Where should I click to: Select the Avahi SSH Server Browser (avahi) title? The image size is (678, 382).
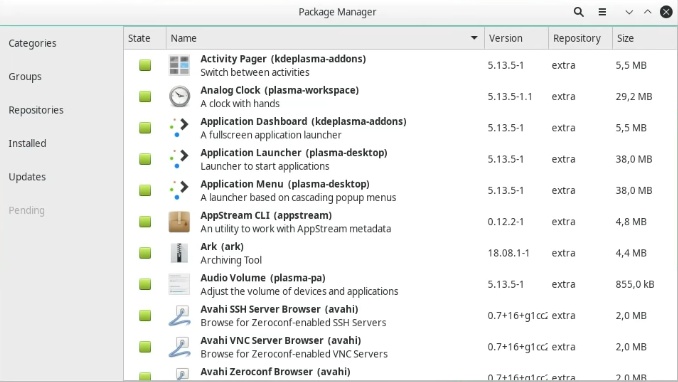coord(279,309)
